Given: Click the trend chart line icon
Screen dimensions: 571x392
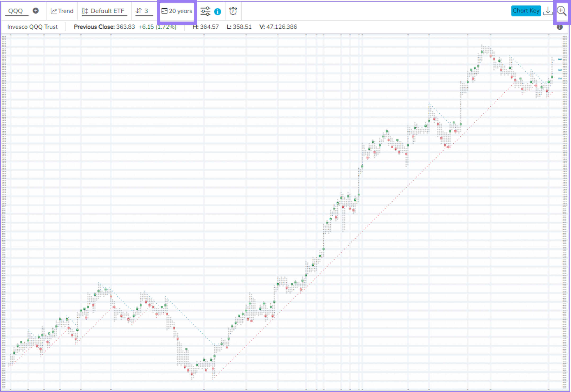Looking at the screenshot, I should [53, 11].
